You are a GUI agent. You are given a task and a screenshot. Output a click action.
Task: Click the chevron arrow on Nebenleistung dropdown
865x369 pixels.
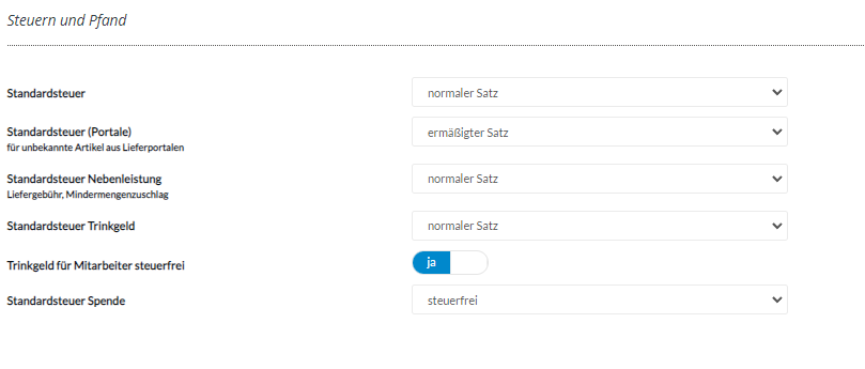777,179
